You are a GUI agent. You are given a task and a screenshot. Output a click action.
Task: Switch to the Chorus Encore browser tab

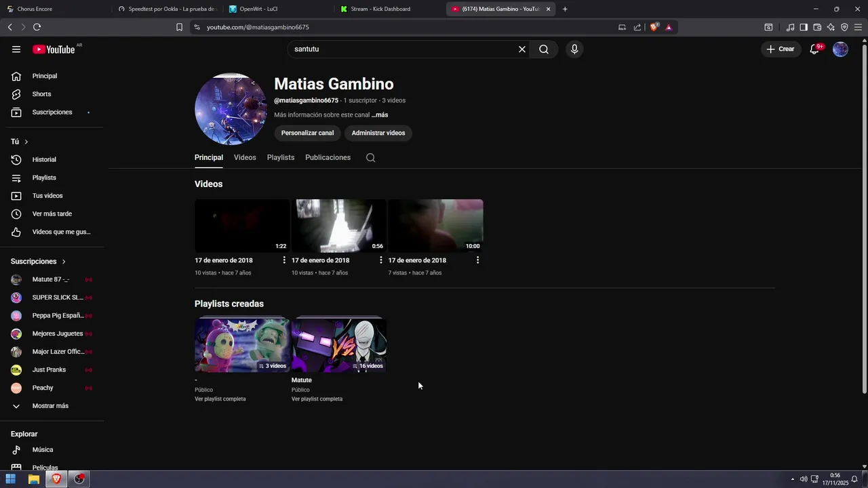pos(56,9)
